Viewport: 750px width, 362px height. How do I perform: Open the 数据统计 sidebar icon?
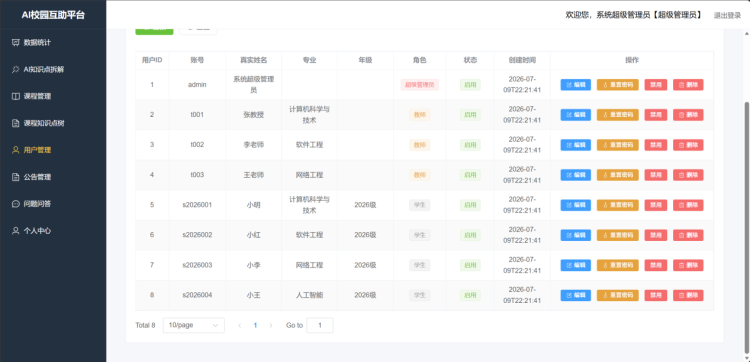coord(15,43)
